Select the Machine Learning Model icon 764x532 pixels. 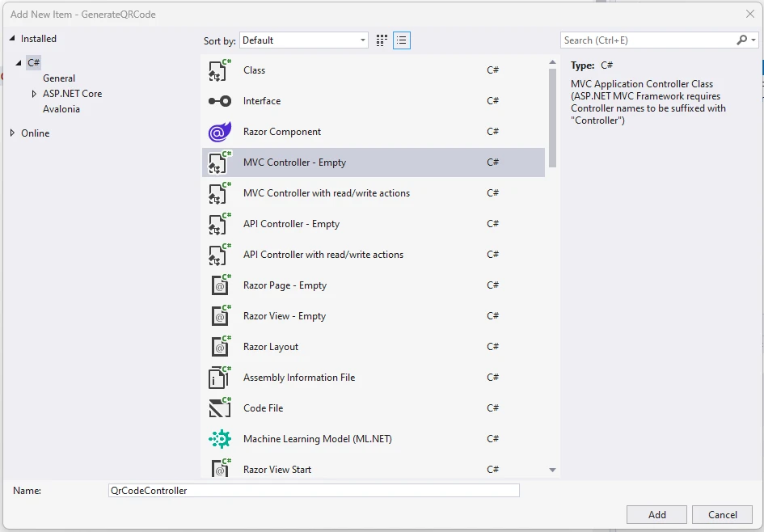coord(220,439)
